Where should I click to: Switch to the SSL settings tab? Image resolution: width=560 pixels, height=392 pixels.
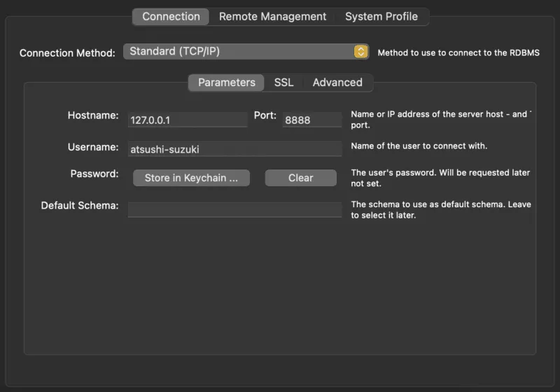click(x=283, y=83)
